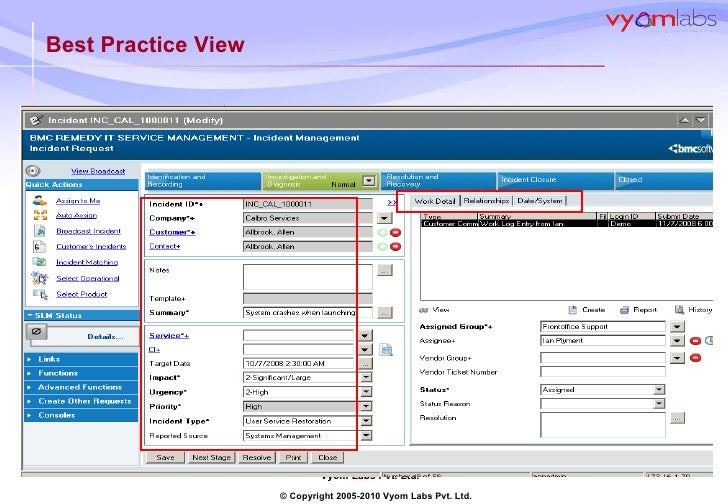The image size is (728, 504).
Task: Click the View work log icon
Action: (x=423, y=310)
